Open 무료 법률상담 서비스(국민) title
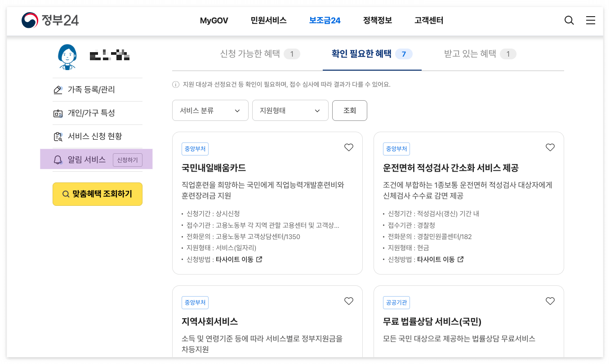The height and width of the screenshot is (364, 610). click(432, 322)
